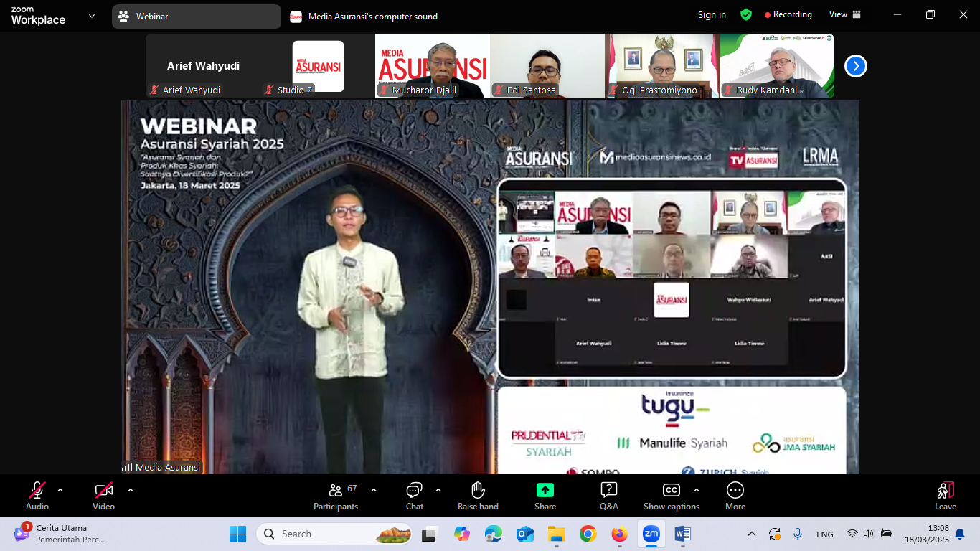The width and height of the screenshot is (980, 551).
Task: Turn on Show captions
Action: 672,496
